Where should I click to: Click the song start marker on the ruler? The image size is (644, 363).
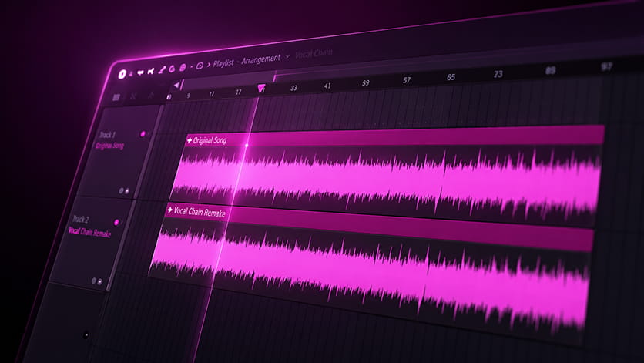click(x=169, y=97)
